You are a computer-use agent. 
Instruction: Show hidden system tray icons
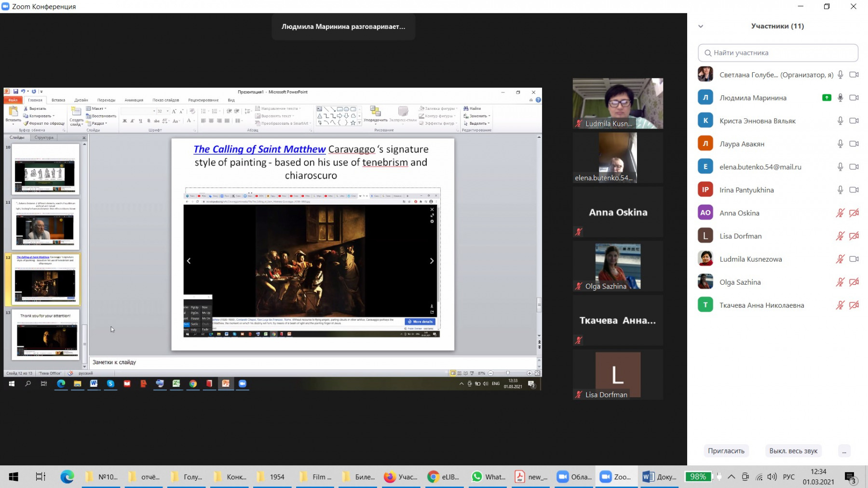[x=732, y=477]
